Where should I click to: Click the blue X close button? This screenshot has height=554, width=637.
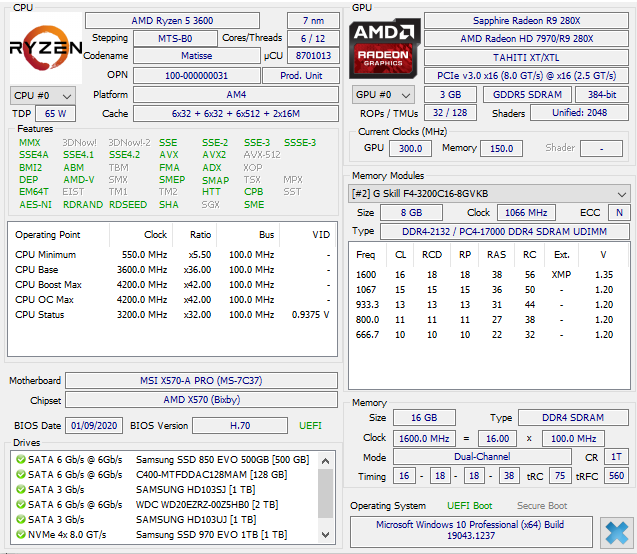click(617, 532)
